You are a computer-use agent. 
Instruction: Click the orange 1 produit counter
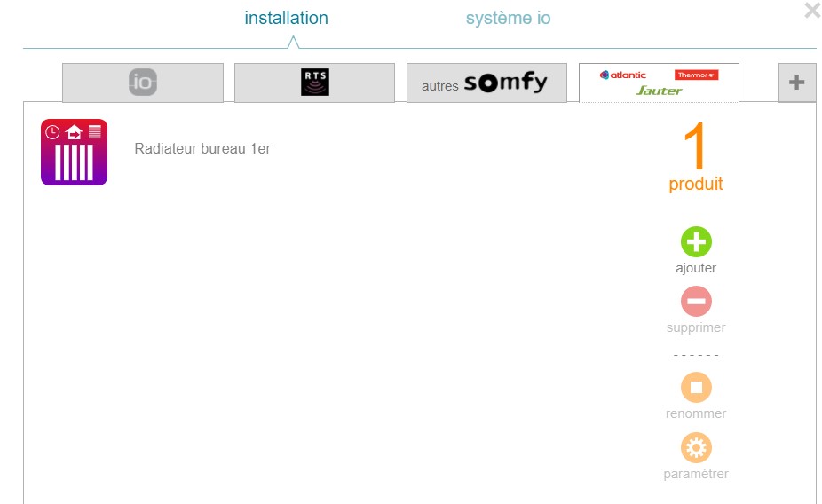click(x=696, y=158)
